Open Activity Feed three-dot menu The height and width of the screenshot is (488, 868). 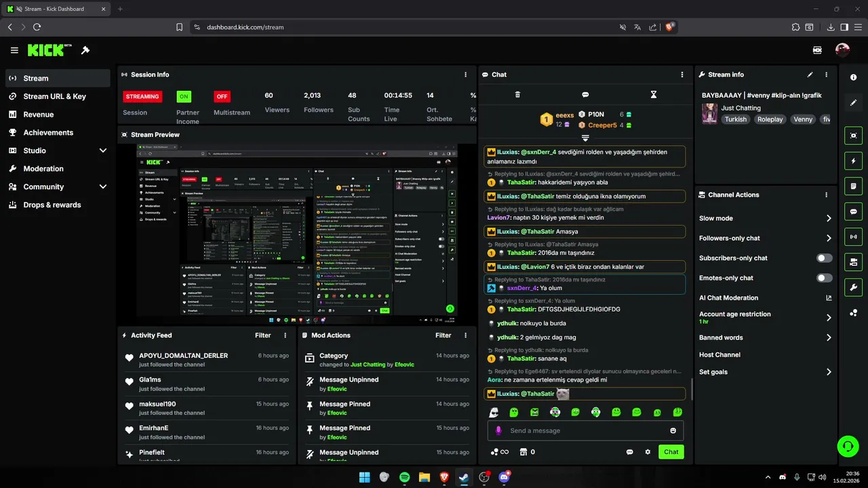285,335
